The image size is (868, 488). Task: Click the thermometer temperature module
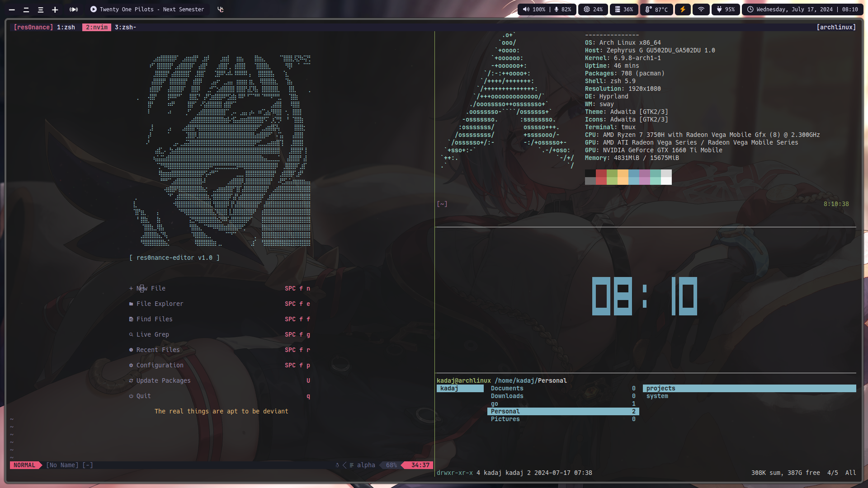pos(656,9)
